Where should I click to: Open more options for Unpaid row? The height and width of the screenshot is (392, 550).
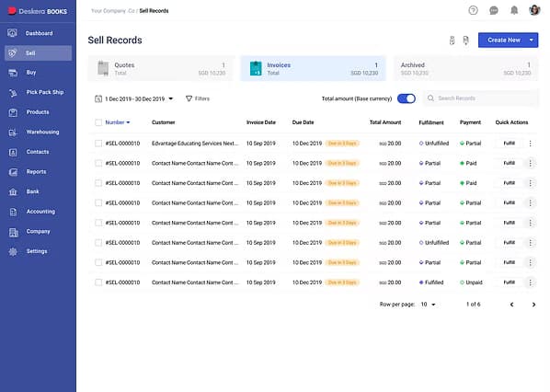pos(530,282)
